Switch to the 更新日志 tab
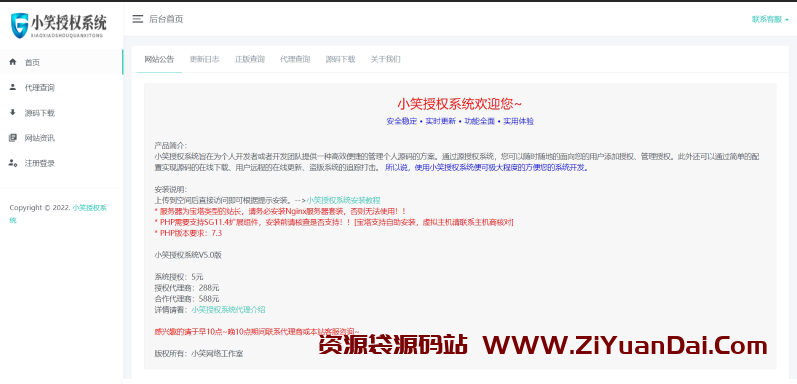Screen dimensions: 797x384 [x=205, y=59]
